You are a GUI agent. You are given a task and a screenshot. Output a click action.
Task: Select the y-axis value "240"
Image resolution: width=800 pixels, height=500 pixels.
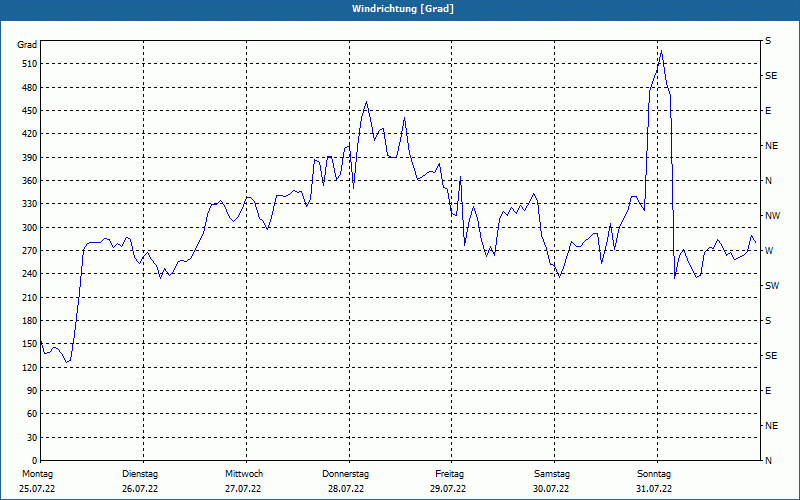click(x=30, y=274)
